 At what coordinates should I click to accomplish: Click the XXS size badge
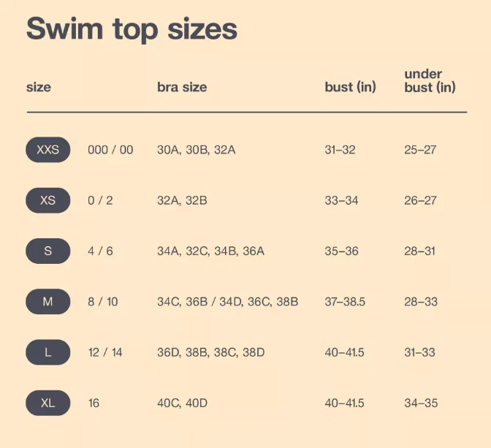tap(48, 150)
